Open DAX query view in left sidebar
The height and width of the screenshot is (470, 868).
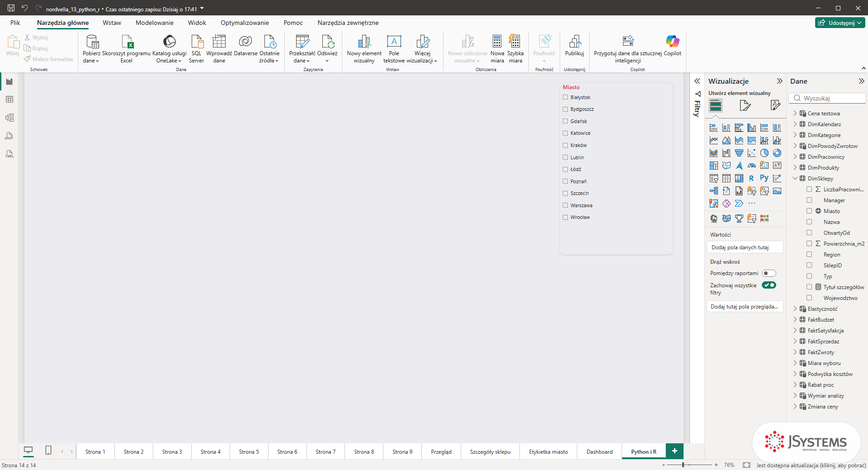[9, 136]
